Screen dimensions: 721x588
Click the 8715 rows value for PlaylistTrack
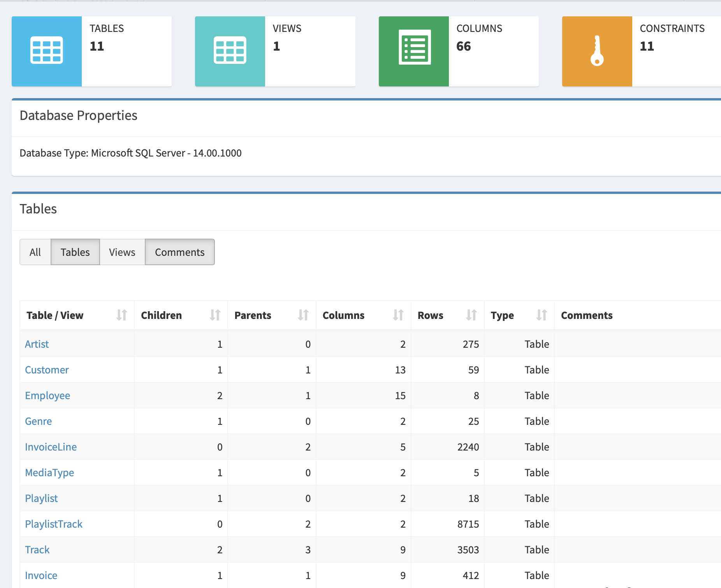tap(468, 524)
